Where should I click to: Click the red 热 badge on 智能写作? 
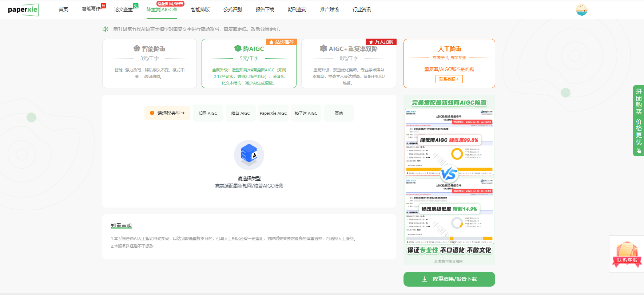[x=103, y=6]
